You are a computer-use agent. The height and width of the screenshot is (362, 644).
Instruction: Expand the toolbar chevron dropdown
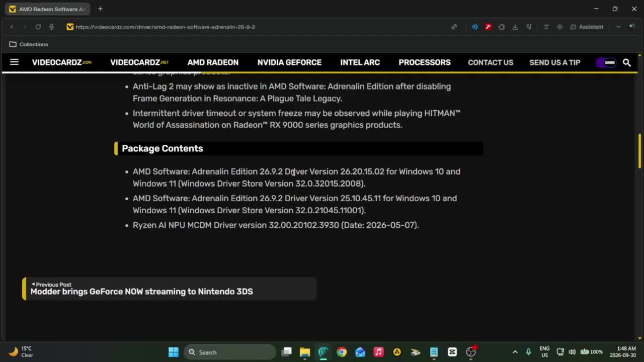click(618, 27)
